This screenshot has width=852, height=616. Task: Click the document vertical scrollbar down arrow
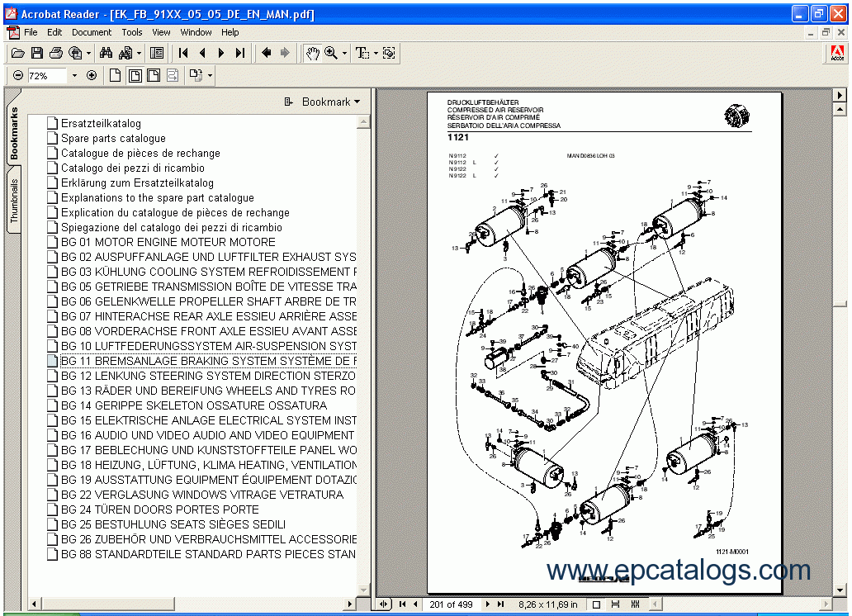(x=840, y=590)
